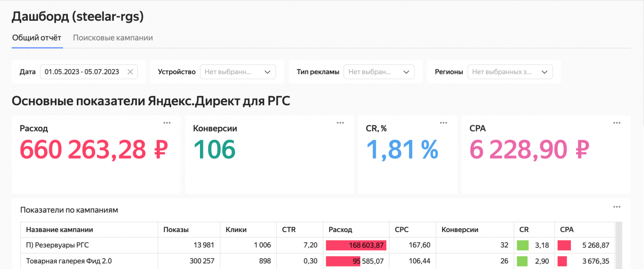Open the Показатели по кампаниям three-dots menu

pos(617,207)
